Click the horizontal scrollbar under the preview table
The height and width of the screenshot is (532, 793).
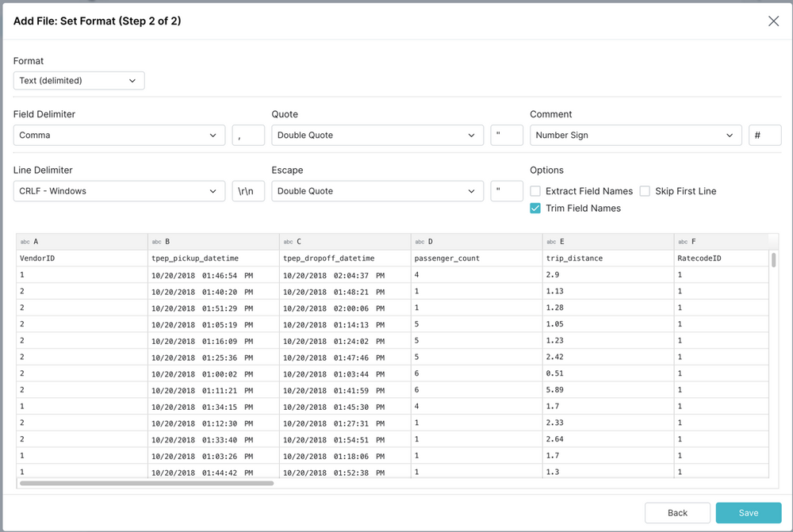[147, 483]
